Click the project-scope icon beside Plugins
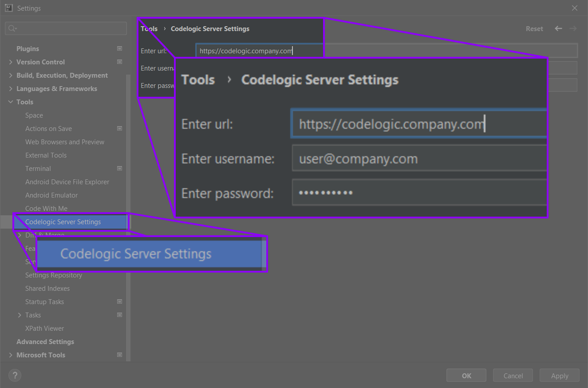The image size is (588, 388). (119, 48)
